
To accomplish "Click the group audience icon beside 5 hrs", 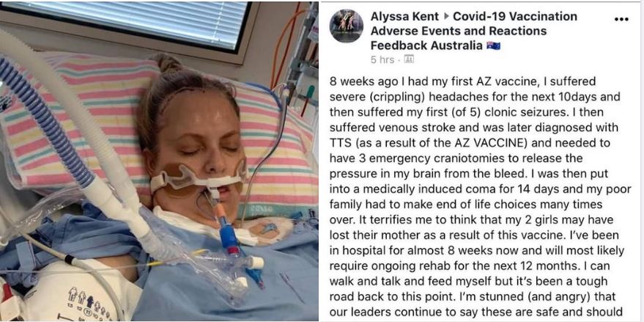I will (409, 59).
